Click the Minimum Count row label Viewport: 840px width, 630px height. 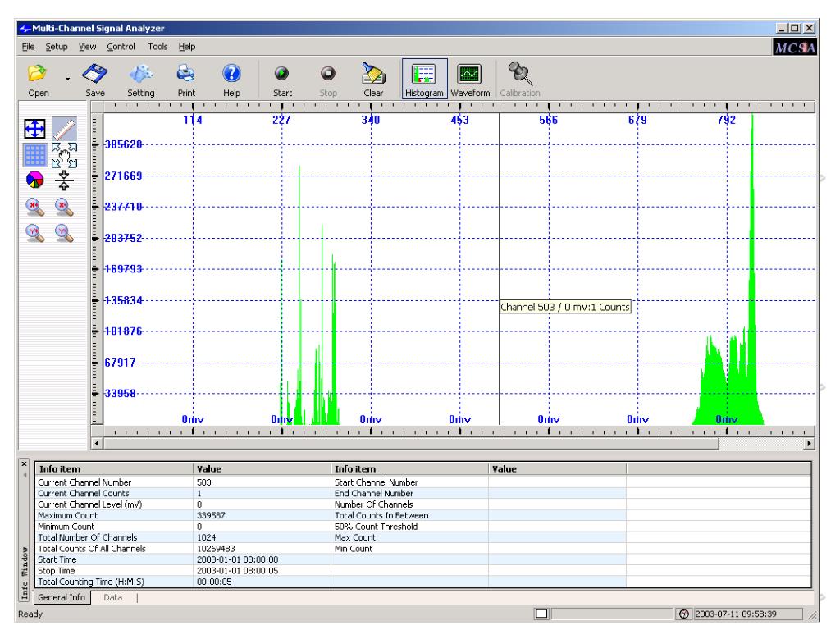[66, 527]
